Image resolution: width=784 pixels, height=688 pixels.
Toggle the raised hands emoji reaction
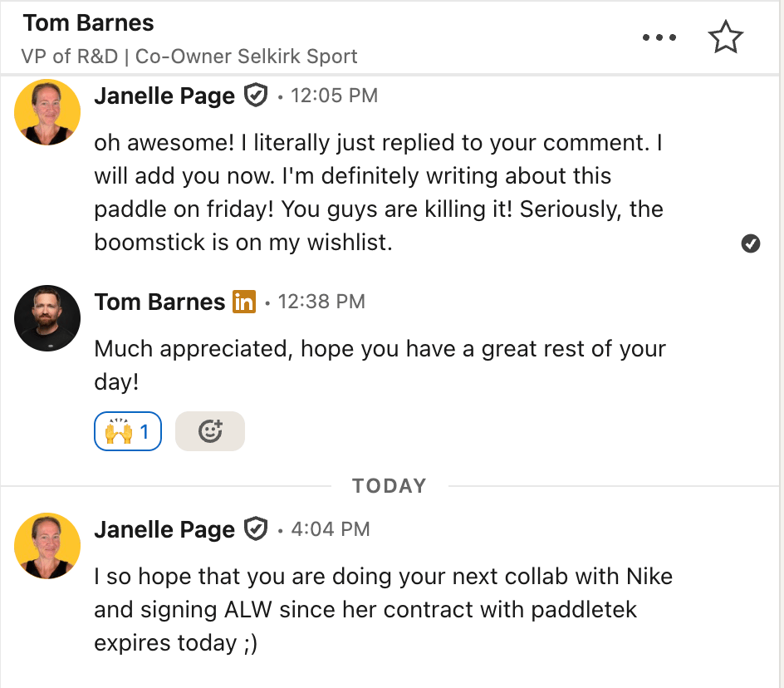[x=128, y=431]
